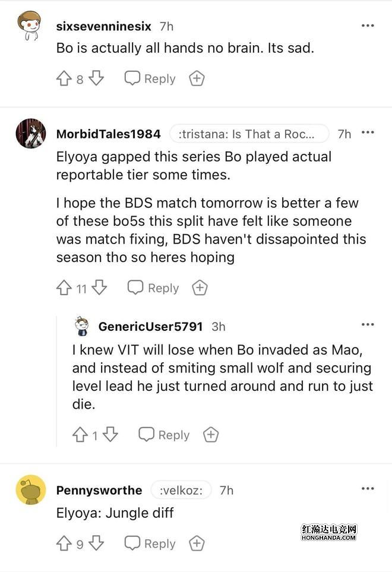Downvote sixsevenninesix's comment
The image size is (392, 572).
(x=96, y=79)
